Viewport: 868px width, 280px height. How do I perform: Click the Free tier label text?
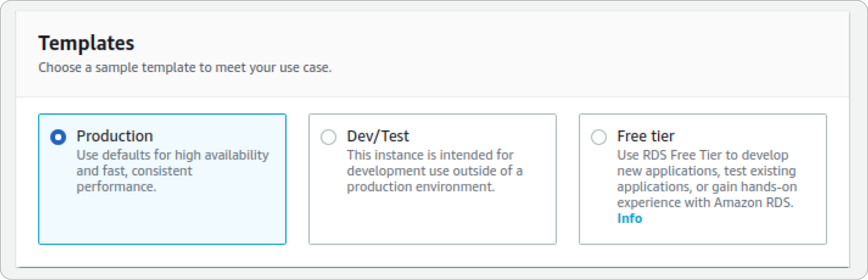point(645,136)
